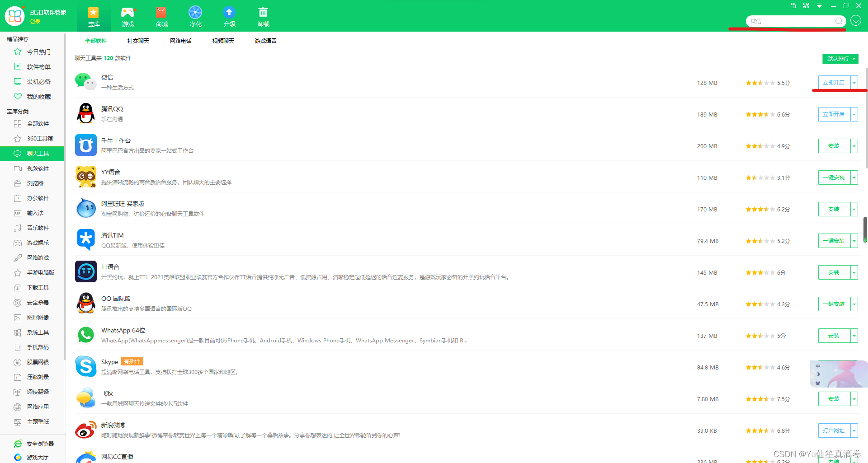
Task: Install 千牛工作台
Action: [834, 146]
